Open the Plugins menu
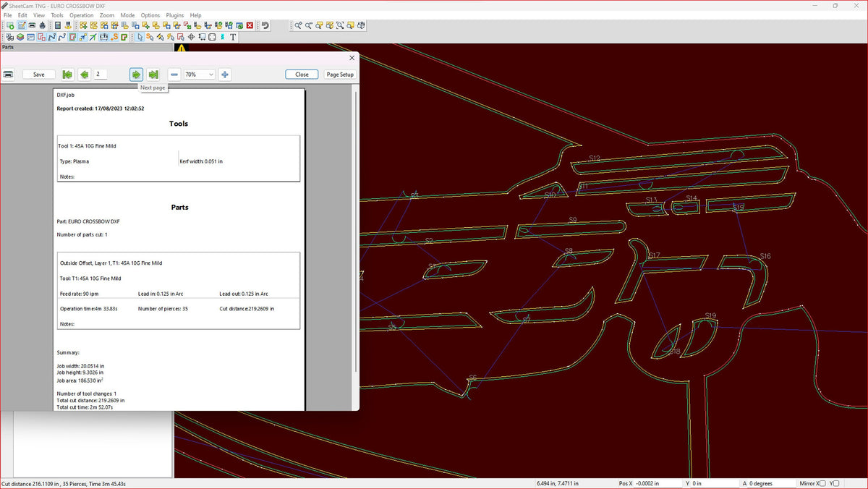The image size is (868, 489). (x=175, y=15)
